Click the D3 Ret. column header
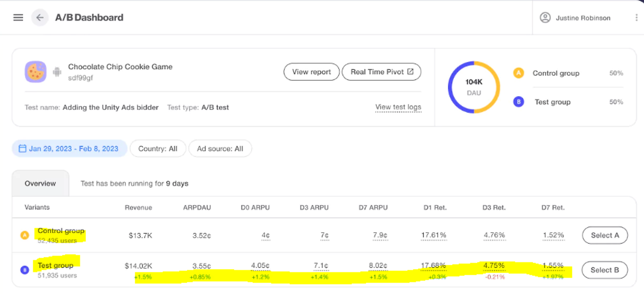The image size is (644, 294). coord(494,208)
